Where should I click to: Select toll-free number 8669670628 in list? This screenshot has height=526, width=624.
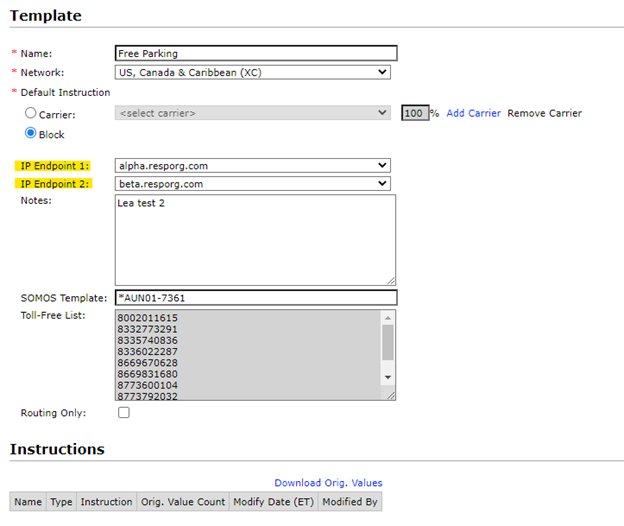point(147,362)
